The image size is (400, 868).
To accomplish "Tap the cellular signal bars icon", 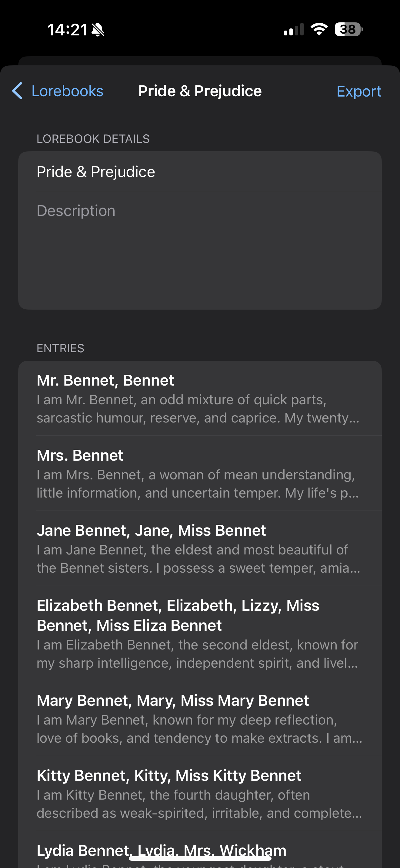I will click(294, 29).
